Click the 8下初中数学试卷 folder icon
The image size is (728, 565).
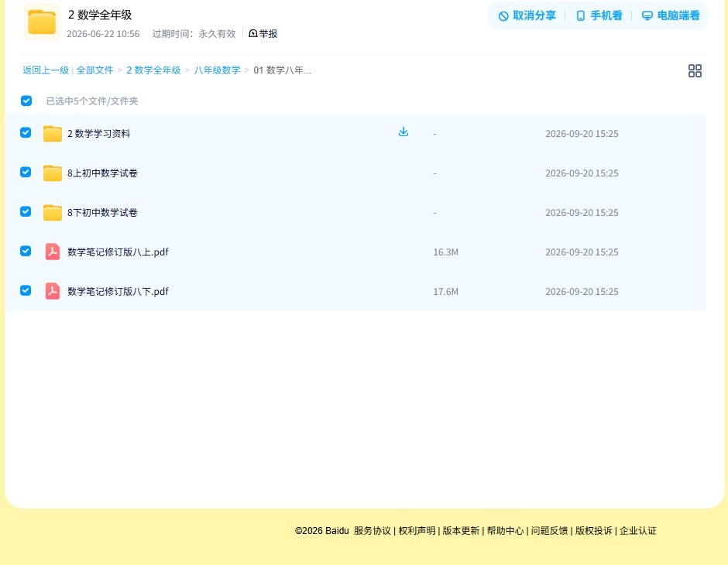pyautogui.click(x=53, y=212)
